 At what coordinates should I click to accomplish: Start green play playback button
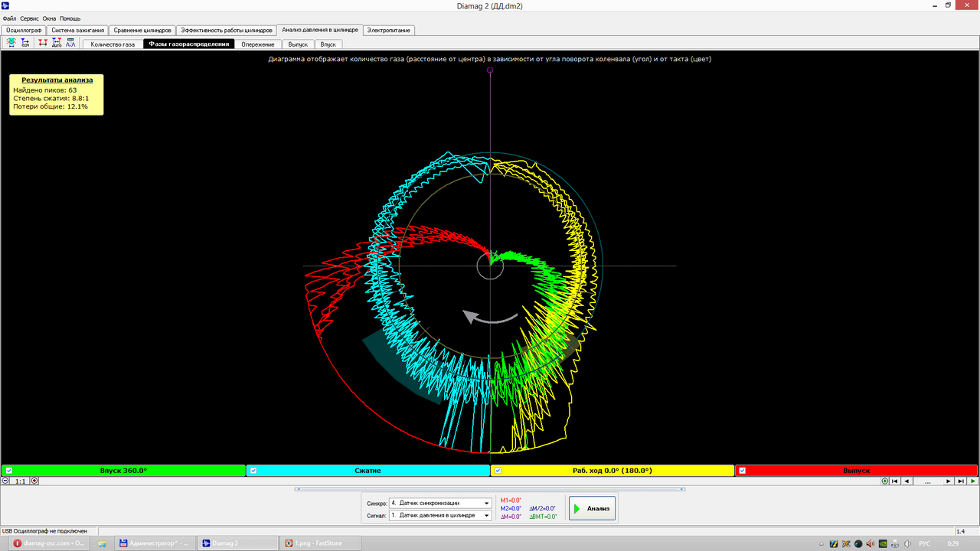pos(973,481)
